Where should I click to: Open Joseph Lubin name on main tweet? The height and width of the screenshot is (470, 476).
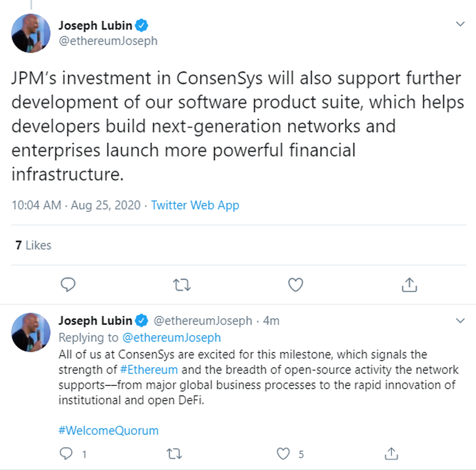pos(95,26)
